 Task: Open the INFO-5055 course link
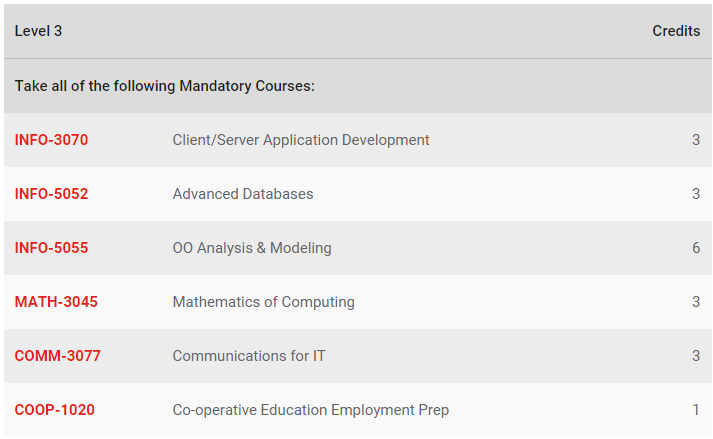click(x=51, y=248)
